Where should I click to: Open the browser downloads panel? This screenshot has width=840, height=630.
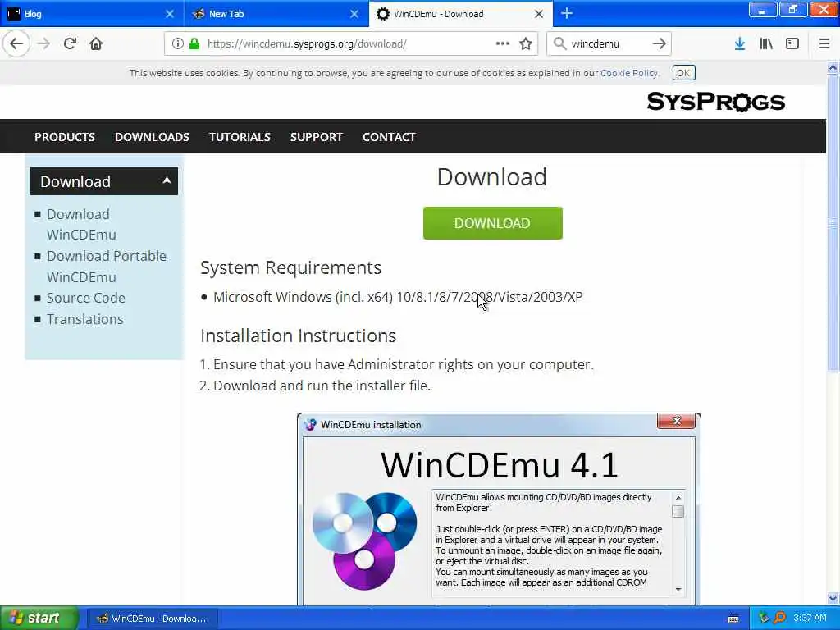pyautogui.click(x=740, y=43)
